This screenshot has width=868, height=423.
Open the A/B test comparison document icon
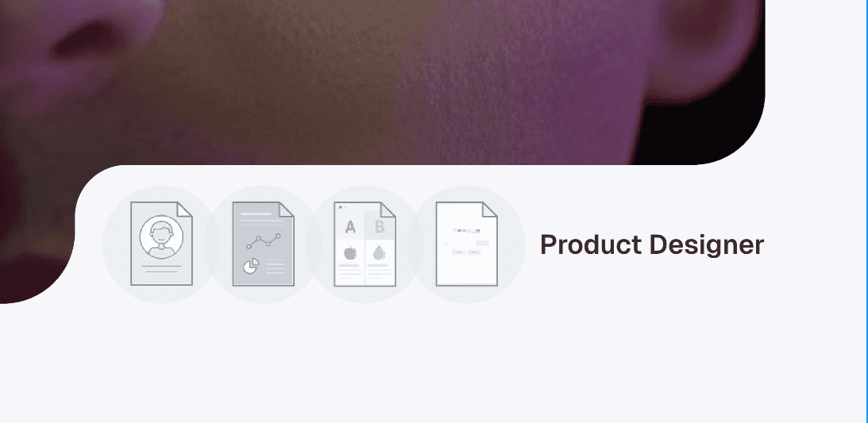tap(365, 244)
